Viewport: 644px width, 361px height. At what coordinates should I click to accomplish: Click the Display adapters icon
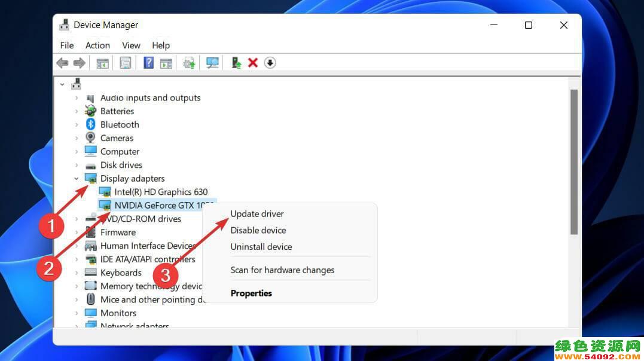[x=90, y=178]
